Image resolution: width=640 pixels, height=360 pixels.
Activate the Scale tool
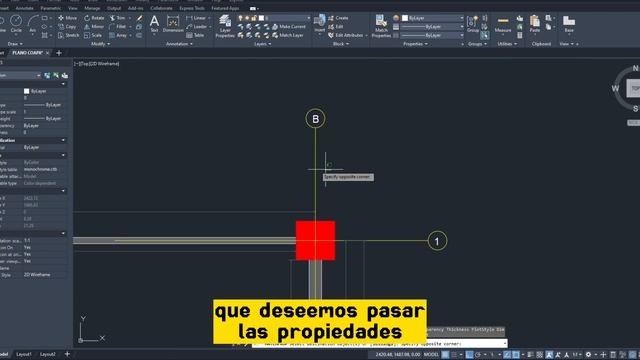(x=93, y=36)
